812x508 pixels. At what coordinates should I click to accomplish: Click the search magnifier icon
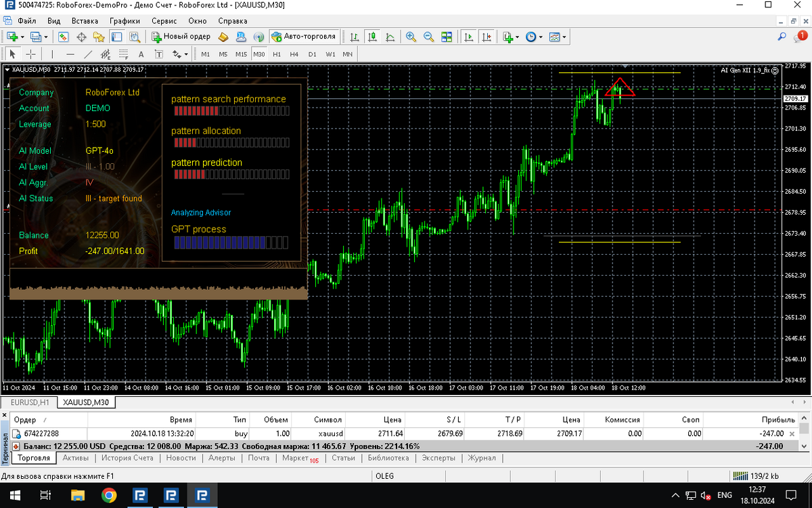tap(782, 37)
